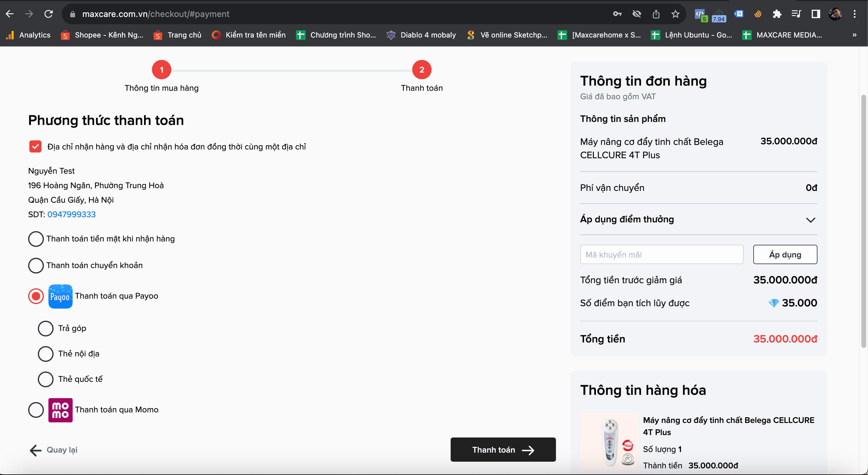The image size is (868, 475).
Task: Open the Analytics bookmark
Action: [29, 35]
